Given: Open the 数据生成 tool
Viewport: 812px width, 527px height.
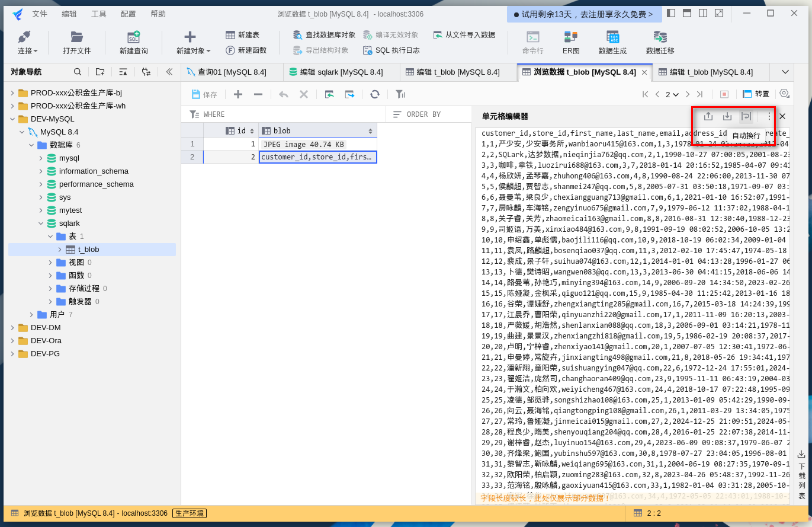Looking at the screenshot, I should coord(612,43).
